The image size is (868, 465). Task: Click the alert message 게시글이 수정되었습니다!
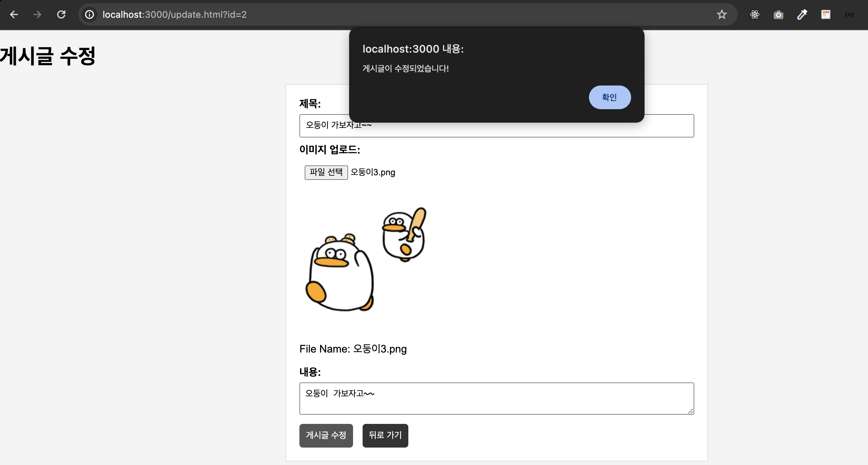[405, 68]
